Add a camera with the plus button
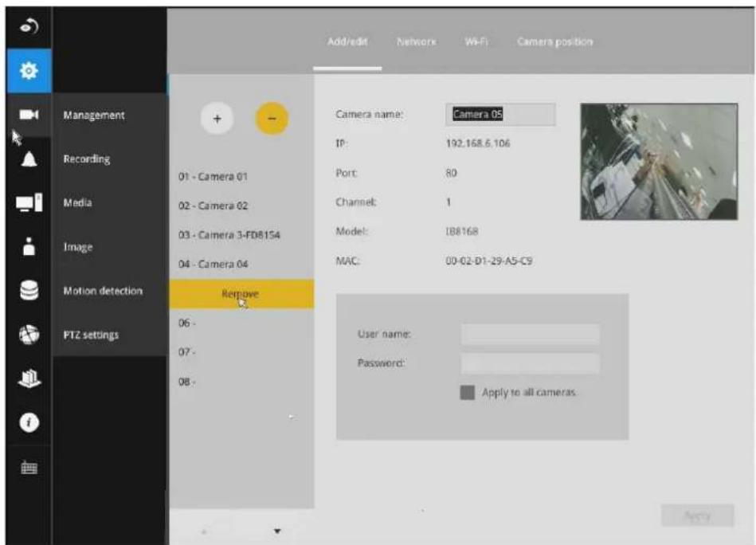This screenshot has width=756, height=545. pyautogui.click(x=217, y=119)
